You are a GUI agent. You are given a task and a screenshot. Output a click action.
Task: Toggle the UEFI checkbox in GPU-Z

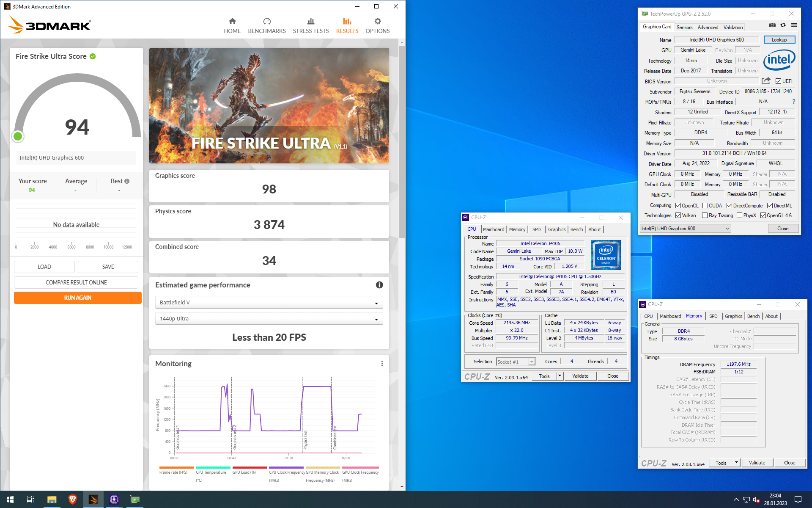coord(778,81)
